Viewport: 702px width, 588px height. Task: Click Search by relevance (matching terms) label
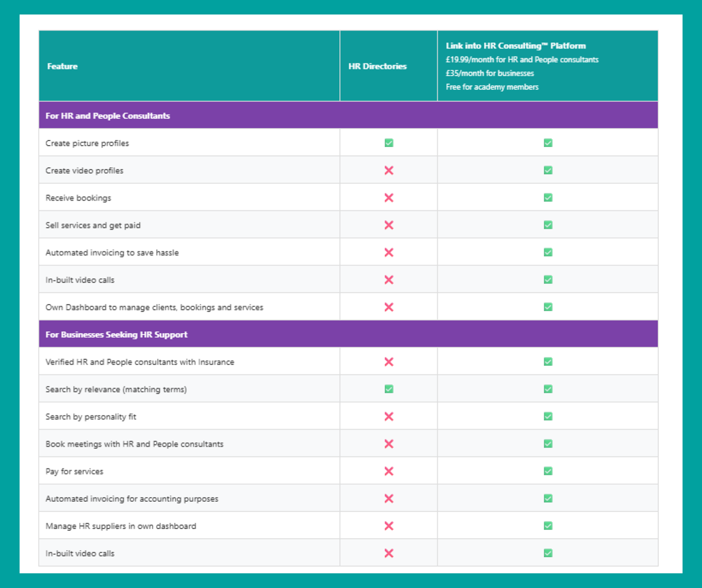pos(116,389)
